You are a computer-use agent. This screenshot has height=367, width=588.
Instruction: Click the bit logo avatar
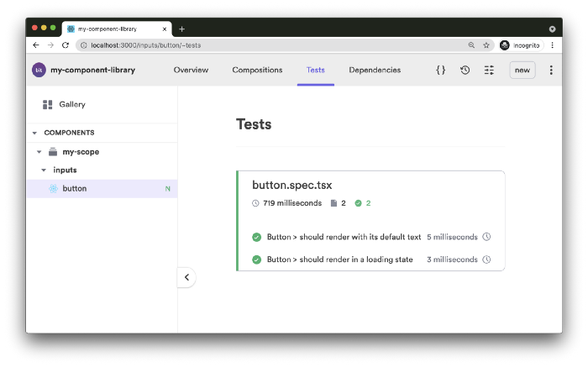[39, 70]
